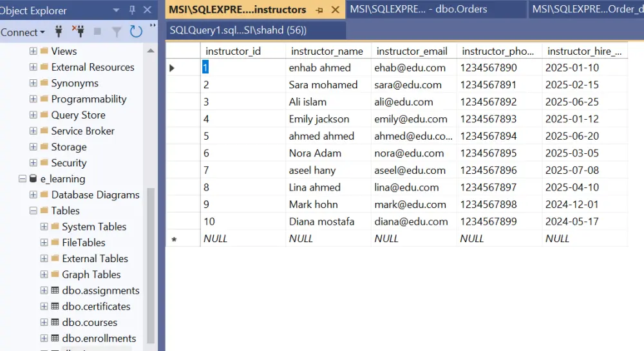Click the Storage folder icon
Screen dimensions: 644x351
coord(44,147)
